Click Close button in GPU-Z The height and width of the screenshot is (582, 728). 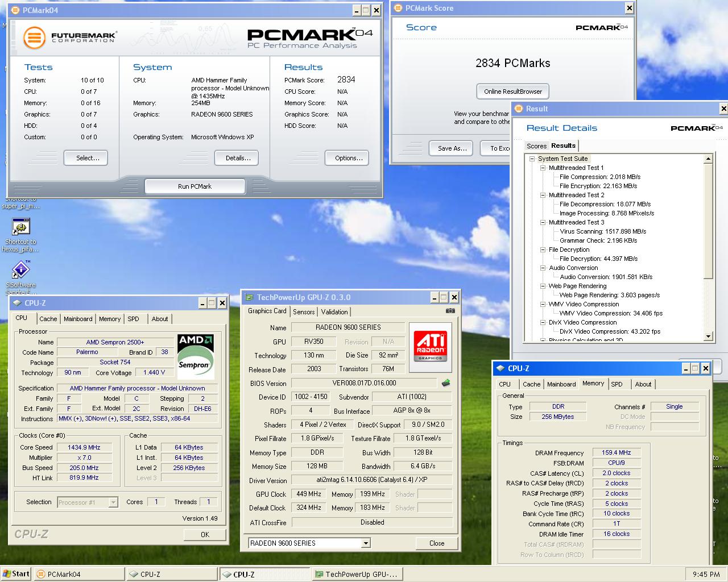(436, 543)
